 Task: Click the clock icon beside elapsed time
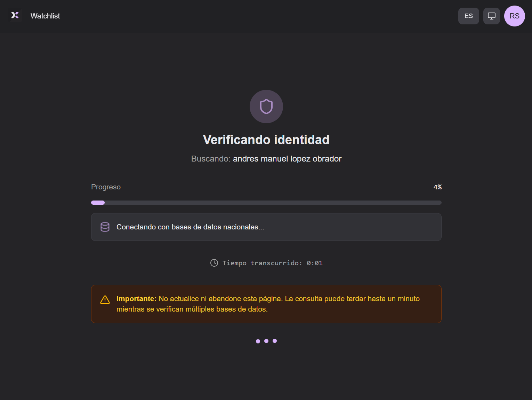pyautogui.click(x=214, y=263)
